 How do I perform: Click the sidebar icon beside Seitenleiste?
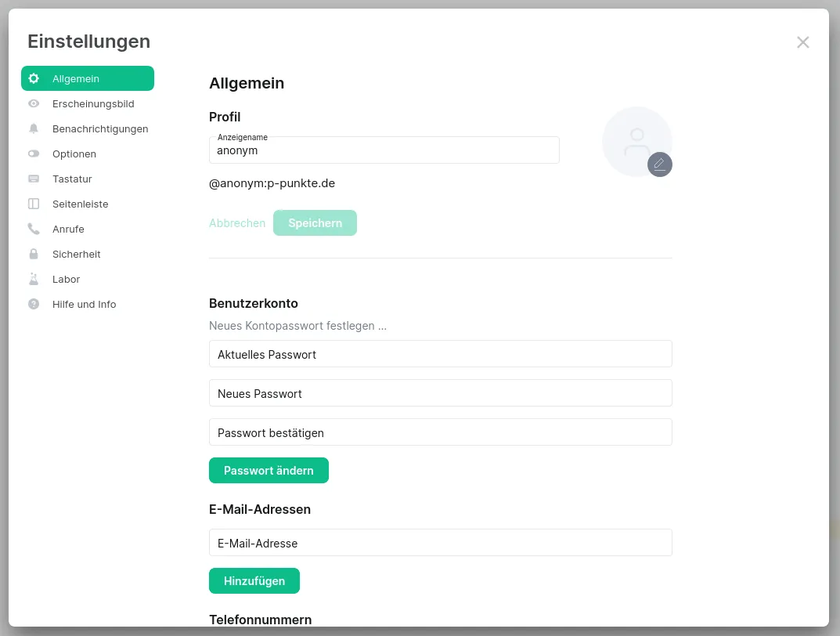[34, 204]
